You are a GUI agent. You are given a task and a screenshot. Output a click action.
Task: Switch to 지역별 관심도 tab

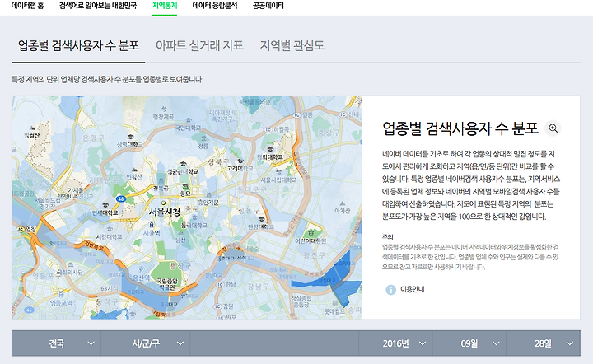tap(292, 46)
